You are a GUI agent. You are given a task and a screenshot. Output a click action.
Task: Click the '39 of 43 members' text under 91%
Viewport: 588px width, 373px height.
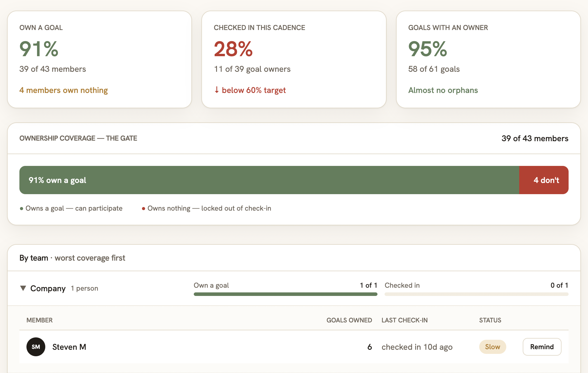pyautogui.click(x=53, y=69)
